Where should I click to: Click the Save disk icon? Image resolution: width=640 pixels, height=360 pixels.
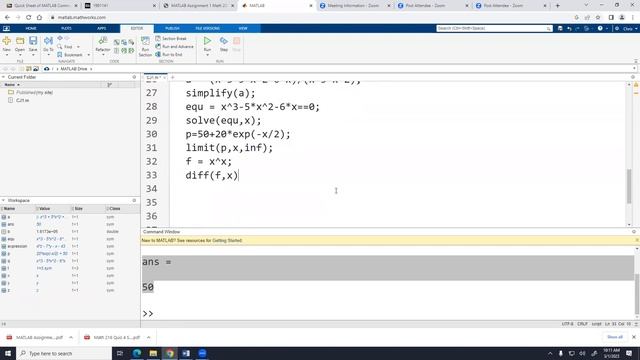(x=33, y=41)
